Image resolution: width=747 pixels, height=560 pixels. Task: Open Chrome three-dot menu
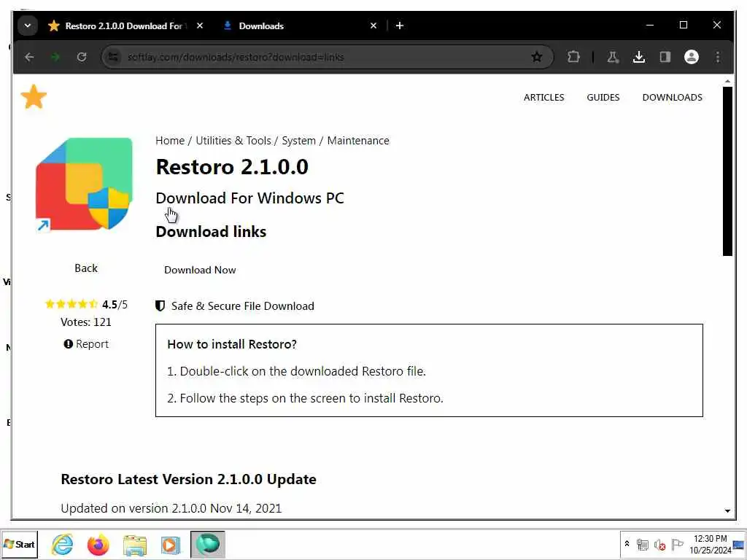click(x=718, y=57)
